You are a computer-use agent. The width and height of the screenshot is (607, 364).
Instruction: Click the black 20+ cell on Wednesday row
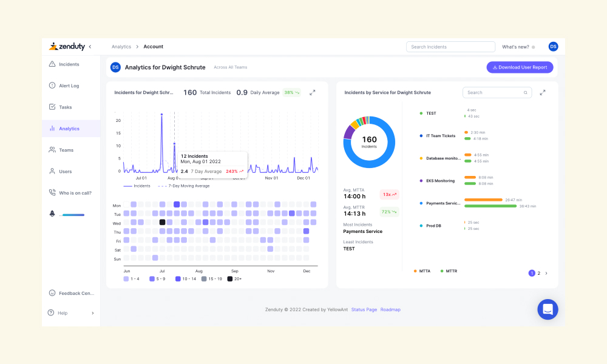162,223
